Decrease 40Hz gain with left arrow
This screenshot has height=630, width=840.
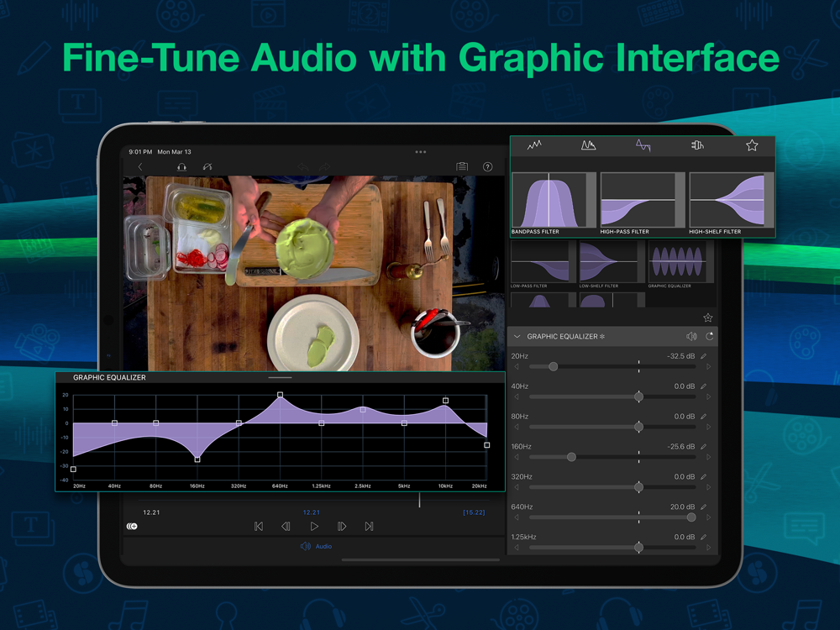pos(517,397)
